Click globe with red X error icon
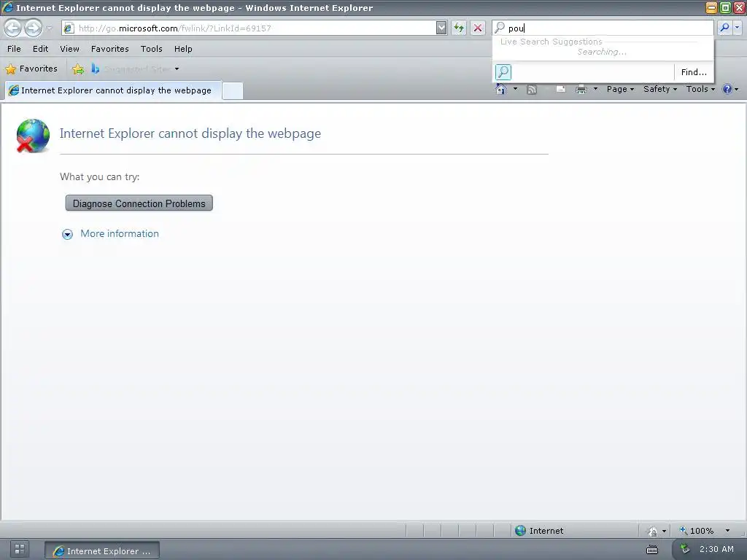This screenshot has height=560, width=747. point(32,136)
